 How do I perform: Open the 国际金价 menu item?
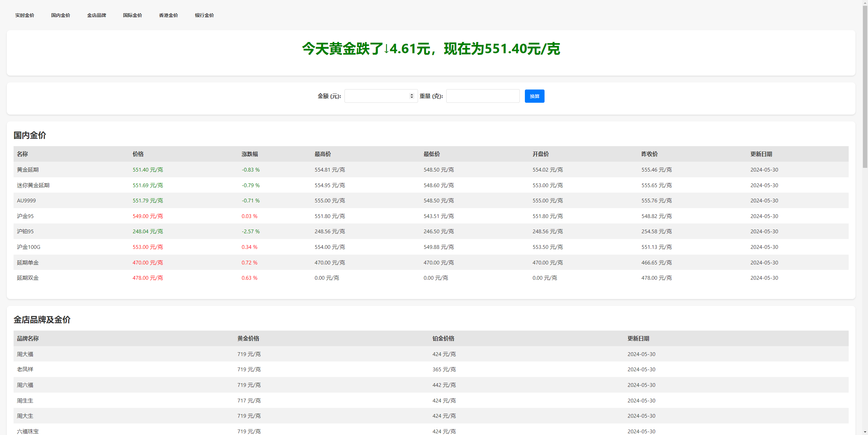pos(132,15)
